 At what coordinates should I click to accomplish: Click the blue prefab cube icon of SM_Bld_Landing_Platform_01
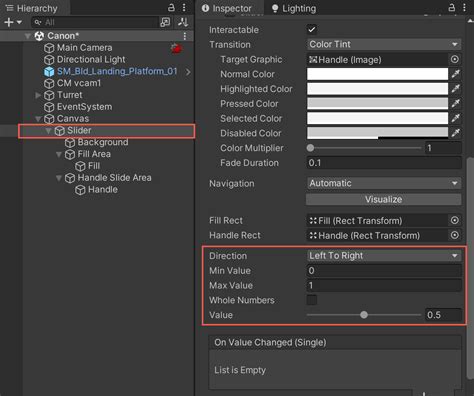coord(49,71)
